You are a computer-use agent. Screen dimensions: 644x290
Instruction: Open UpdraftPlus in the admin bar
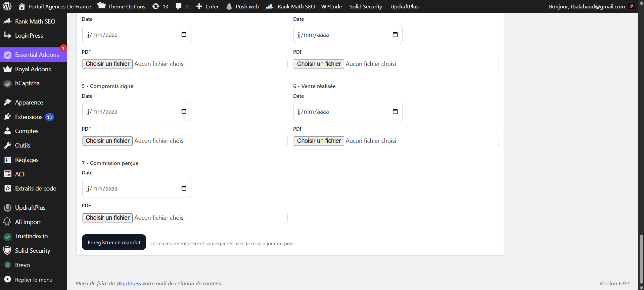coord(404,6)
